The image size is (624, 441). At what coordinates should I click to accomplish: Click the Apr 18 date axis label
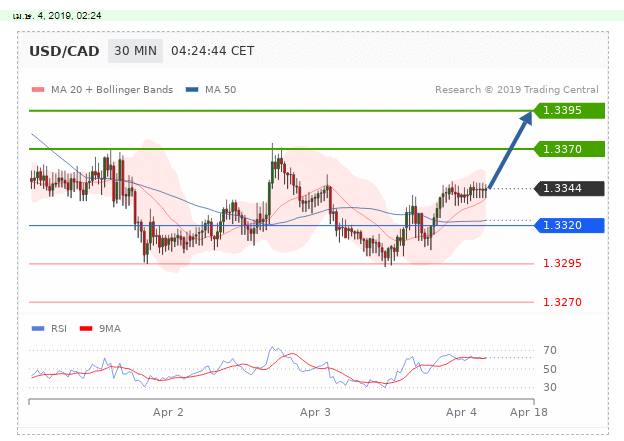point(528,412)
